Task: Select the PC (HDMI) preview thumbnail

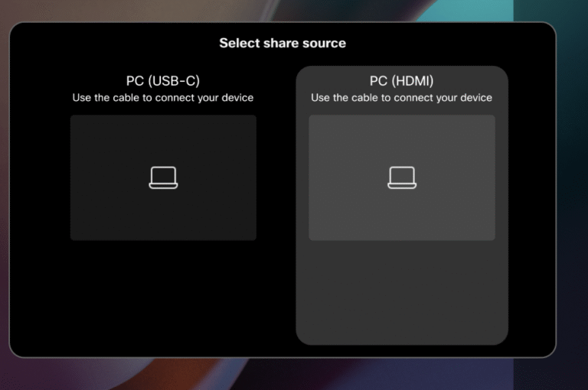Action: (402, 206)
